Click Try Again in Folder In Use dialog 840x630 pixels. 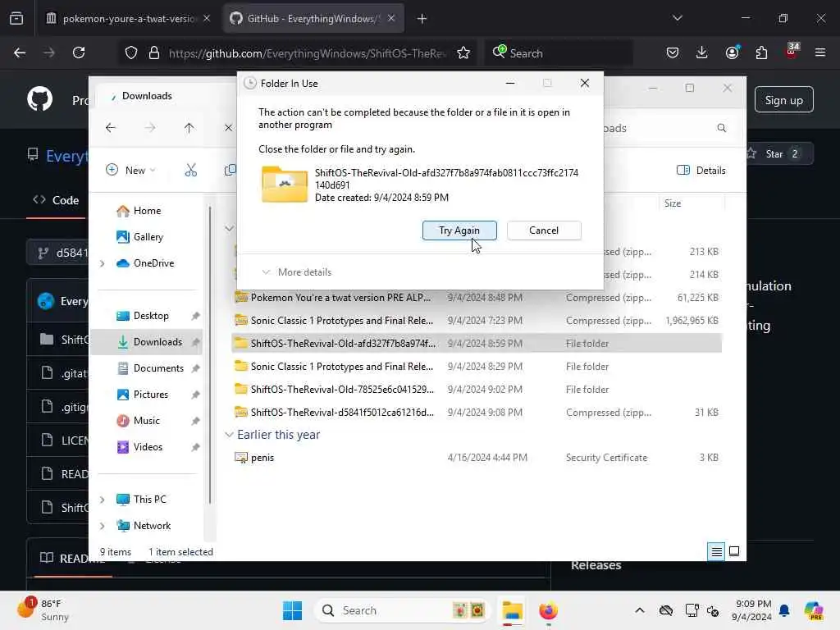459,231
